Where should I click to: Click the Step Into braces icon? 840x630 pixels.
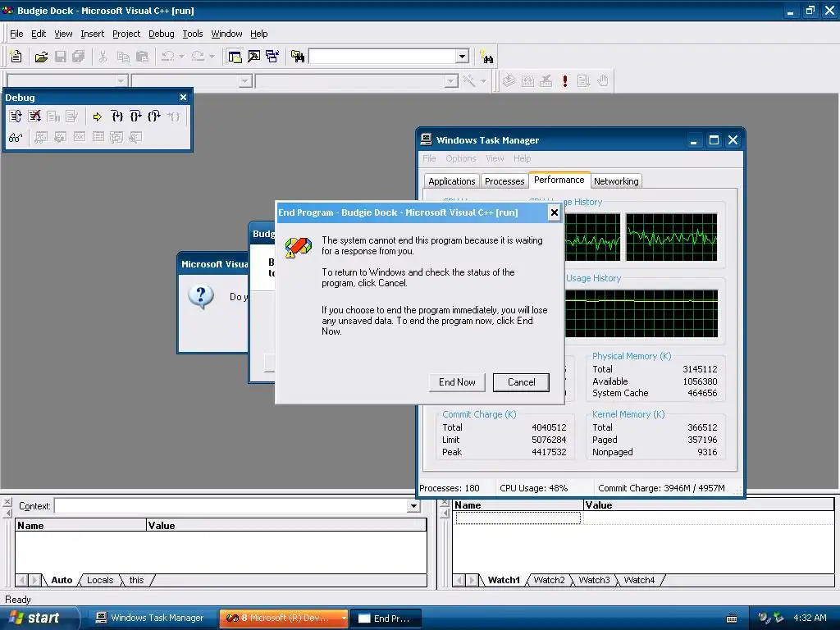pyautogui.click(x=116, y=116)
